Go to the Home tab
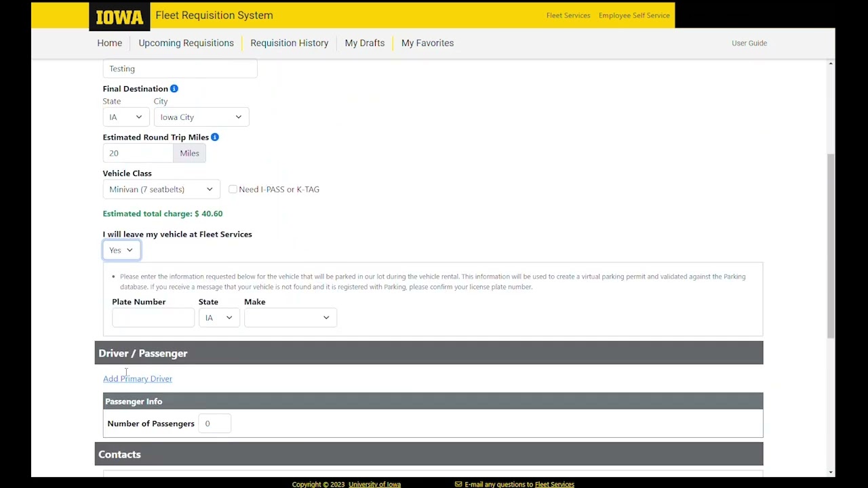Viewport: 868px width, 488px height. (110, 43)
